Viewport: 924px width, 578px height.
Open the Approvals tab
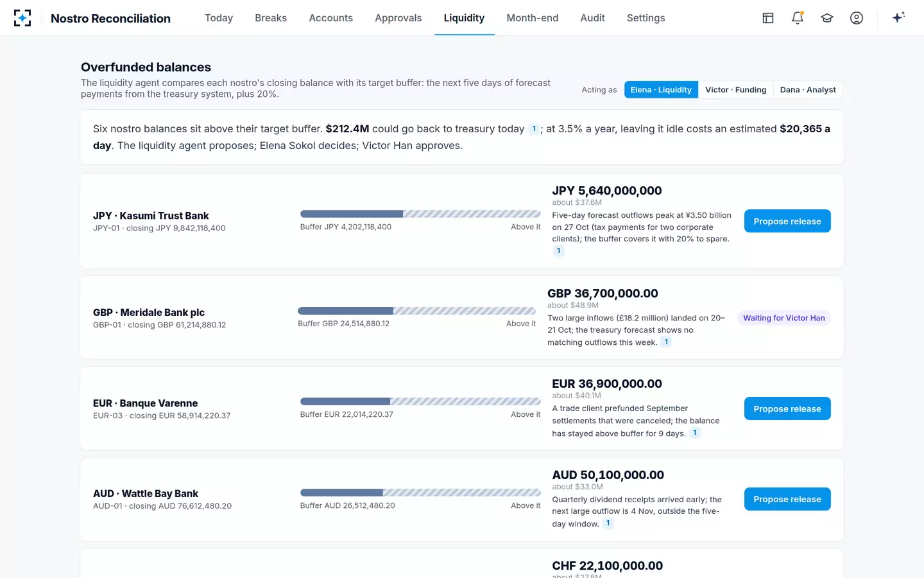[398, 18]
